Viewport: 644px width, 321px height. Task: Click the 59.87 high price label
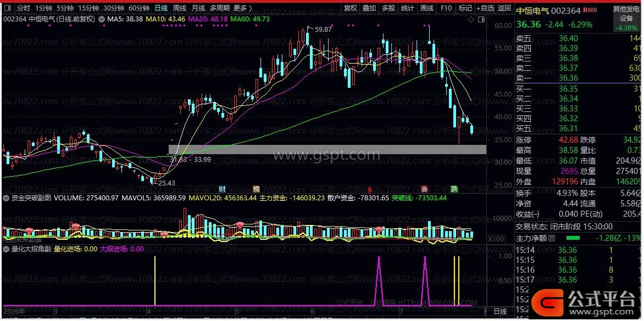click(x=323, y=29)
